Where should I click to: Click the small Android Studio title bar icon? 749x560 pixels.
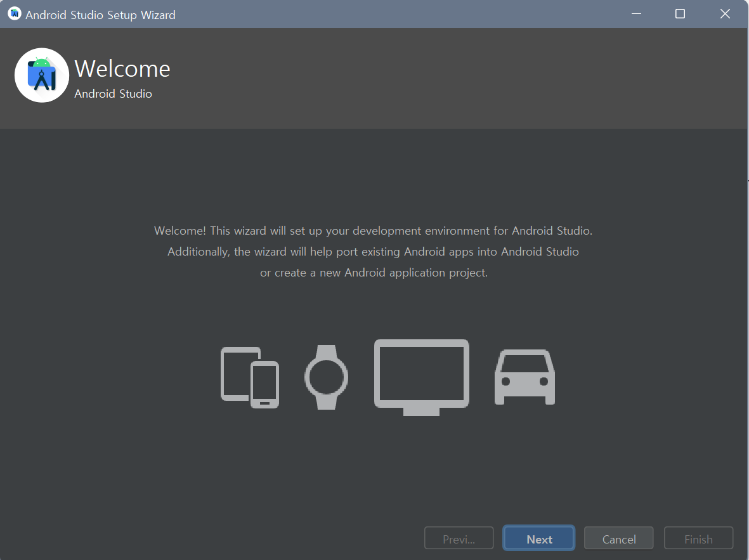[15, 14]
